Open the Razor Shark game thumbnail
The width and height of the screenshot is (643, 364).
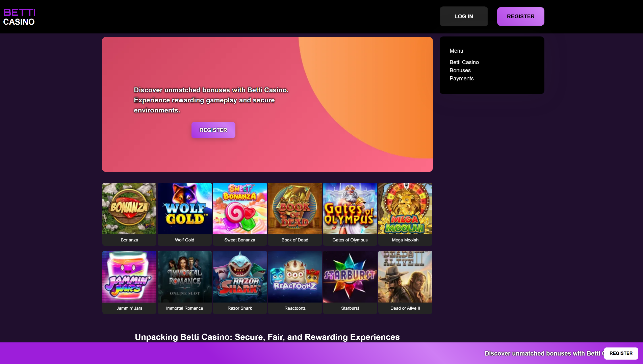point(240,277)
